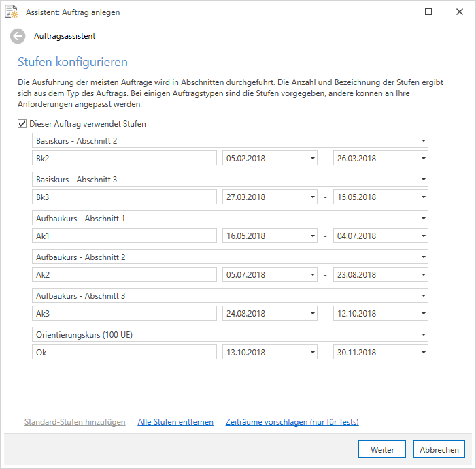
Task: Click 'Zeiträume vorschlagen (nur für Tests)' link
Action: pyautogui.click(x=292, y=422)
